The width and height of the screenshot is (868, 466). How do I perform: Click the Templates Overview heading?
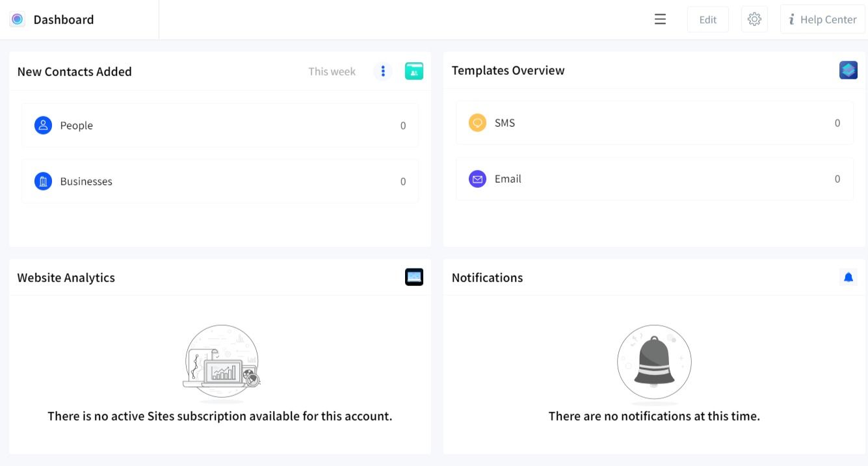(x=508, y=70)
